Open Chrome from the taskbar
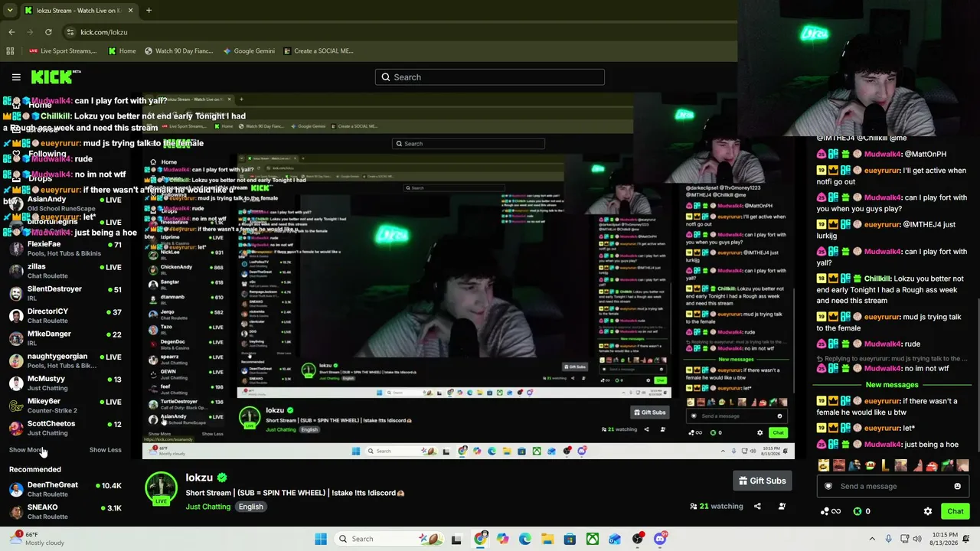The height and width of the screenshot is (551, 980). pyautogui.click(x=480, y=539)
